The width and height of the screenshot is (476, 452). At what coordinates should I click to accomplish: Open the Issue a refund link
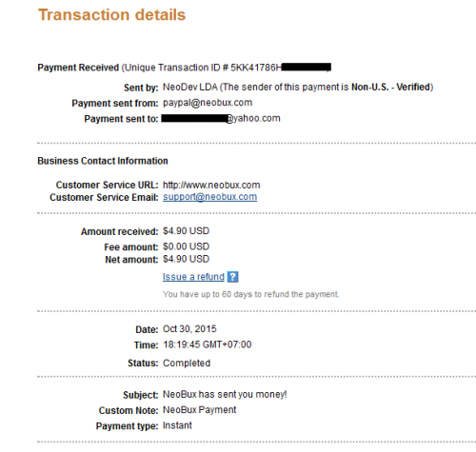[x=193, y=277]
